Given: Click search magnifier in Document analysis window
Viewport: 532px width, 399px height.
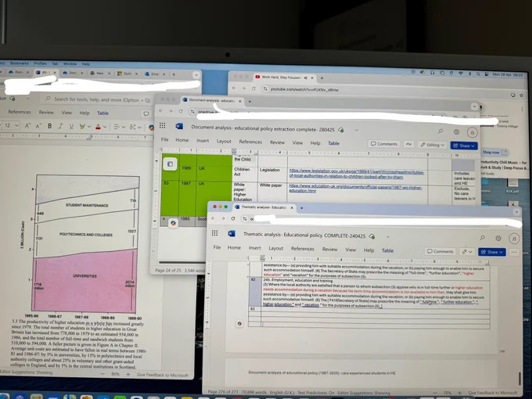Looking at the screenshot, I should pos(440,131).
